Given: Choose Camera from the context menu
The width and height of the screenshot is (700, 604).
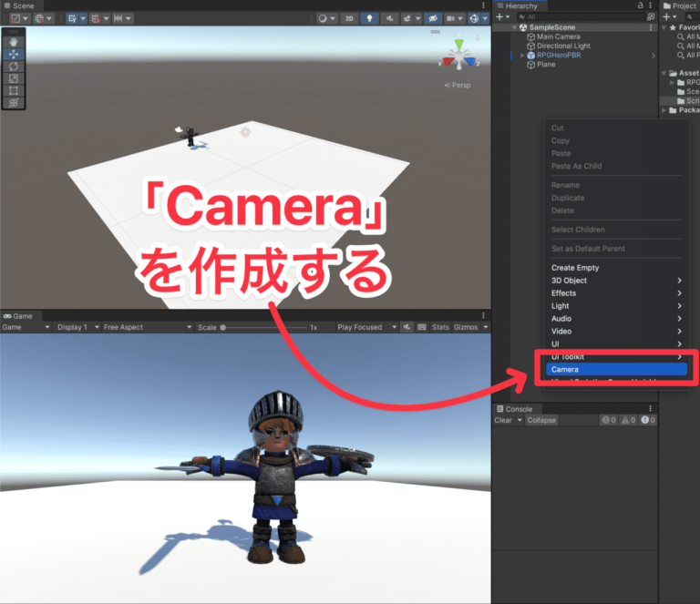Looking at the screenshot, I should point(616,369).
